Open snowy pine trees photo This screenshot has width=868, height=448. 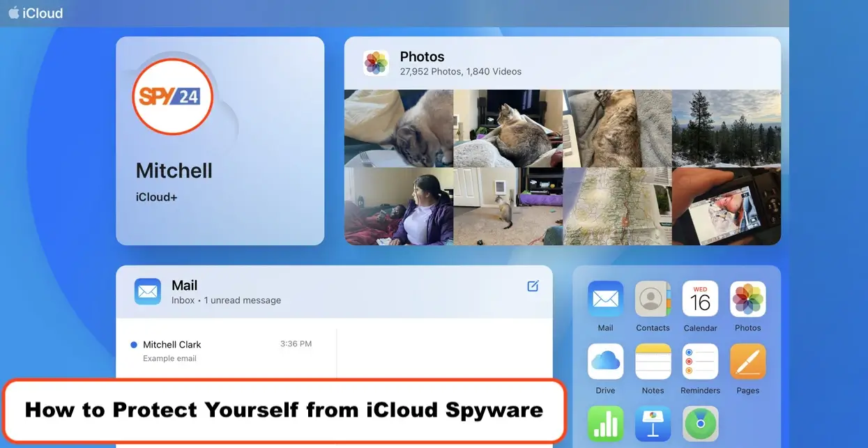click(726, 128)
